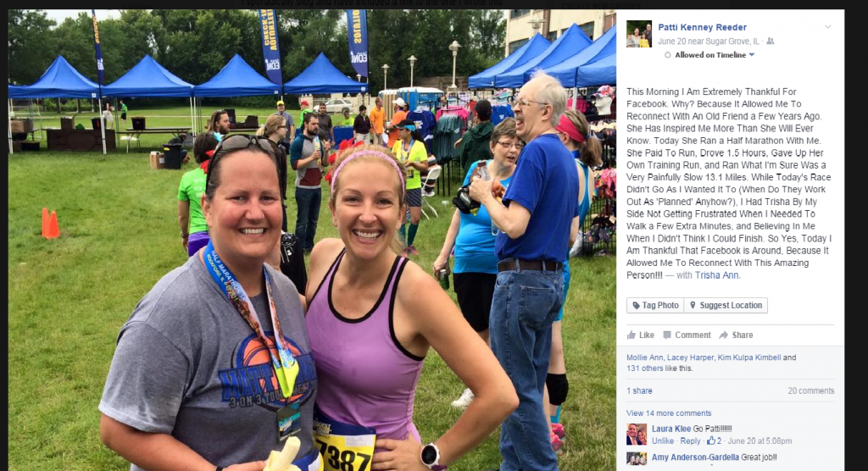Open the Amy Anderson-Gardella profile link

tap(695, 457)
